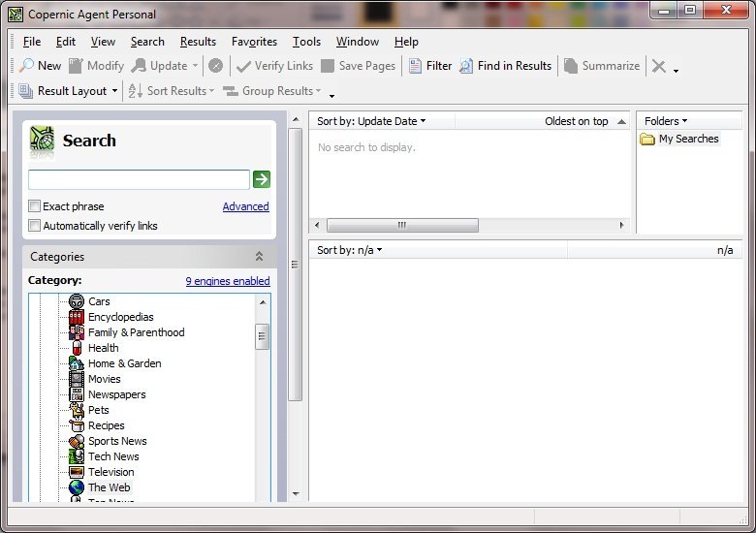Click search pane scroll down arrow
Image resolution: width=756 pixels, height=533 pixels.
click(x=296, y=494)
